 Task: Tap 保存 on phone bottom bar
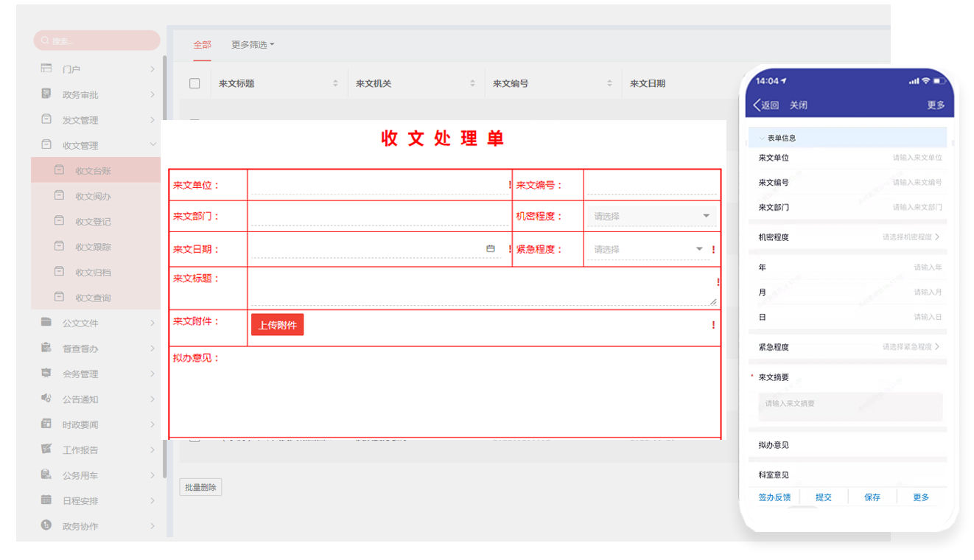(872, 497)
